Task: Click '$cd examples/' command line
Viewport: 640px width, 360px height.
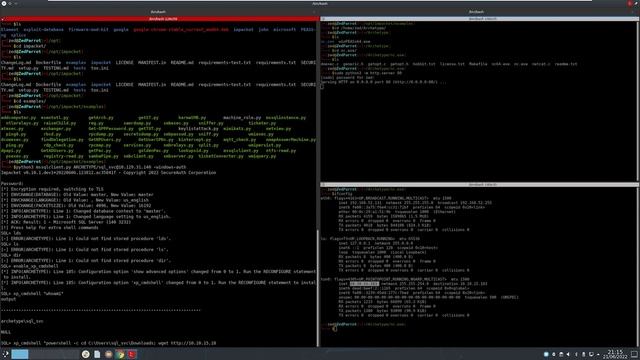Action: point(29,101)
